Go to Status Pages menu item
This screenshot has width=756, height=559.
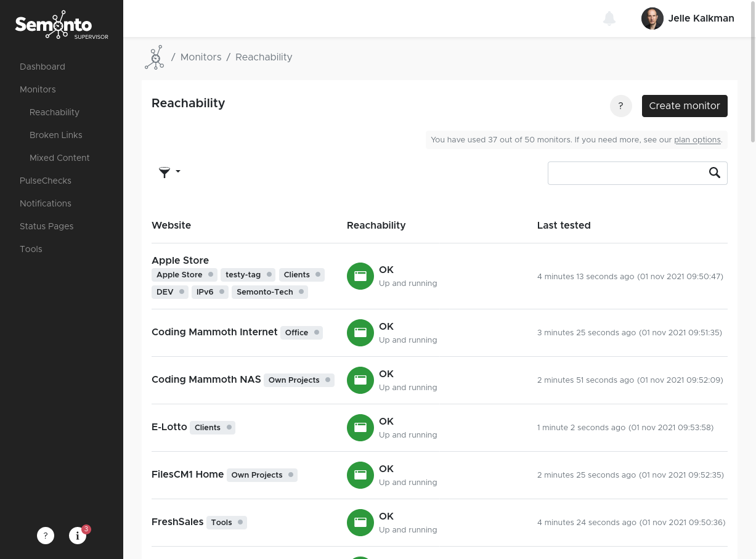point(46,226)
